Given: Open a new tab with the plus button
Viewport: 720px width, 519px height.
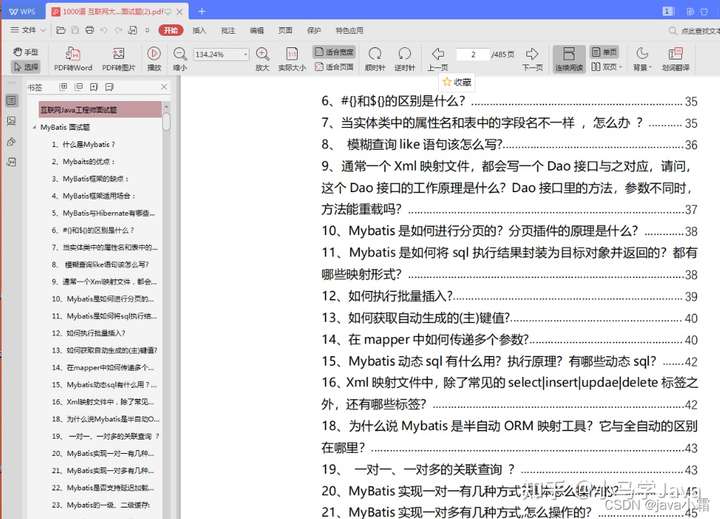Looking at the screenshot, I should tap(202, 11).
